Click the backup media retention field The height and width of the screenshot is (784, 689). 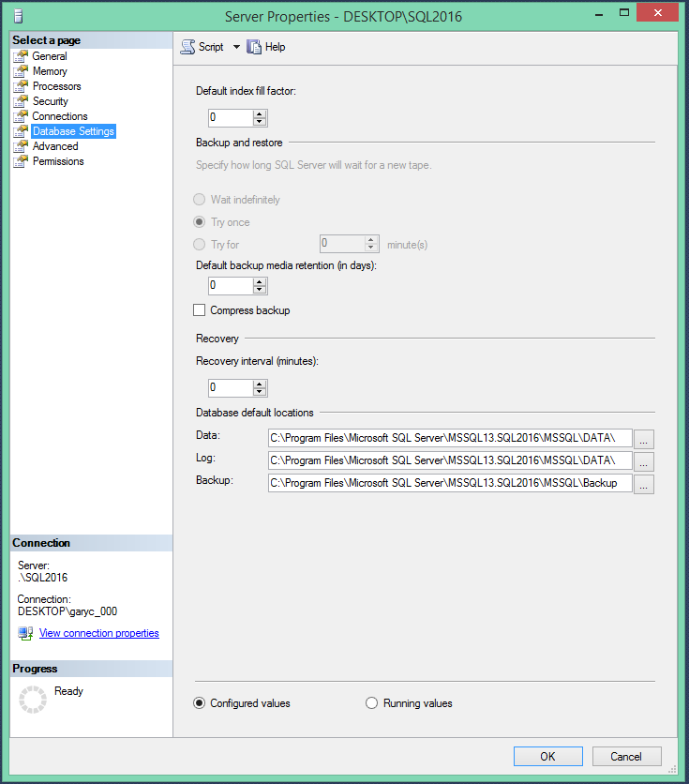click(x=231, y=285)
